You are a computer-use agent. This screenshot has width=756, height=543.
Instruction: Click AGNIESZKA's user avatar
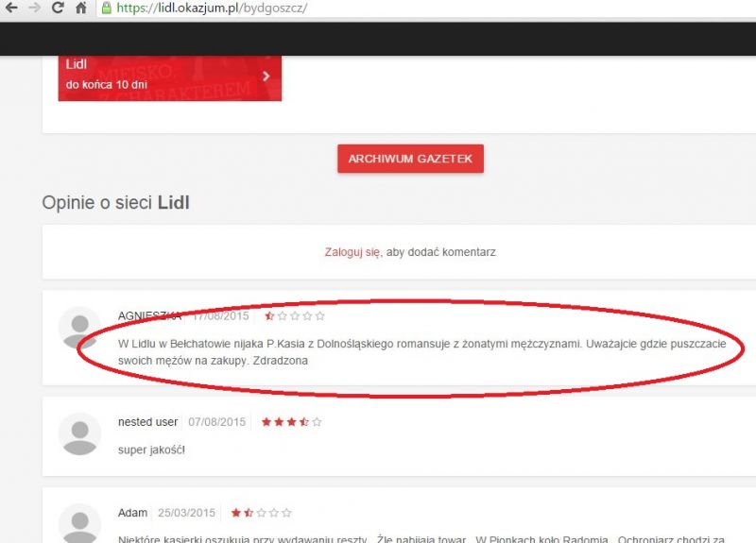(x=80, y=328)
